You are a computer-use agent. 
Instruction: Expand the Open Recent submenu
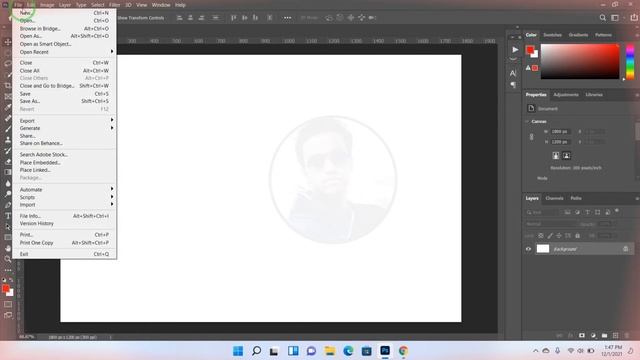tap(64, 52)
